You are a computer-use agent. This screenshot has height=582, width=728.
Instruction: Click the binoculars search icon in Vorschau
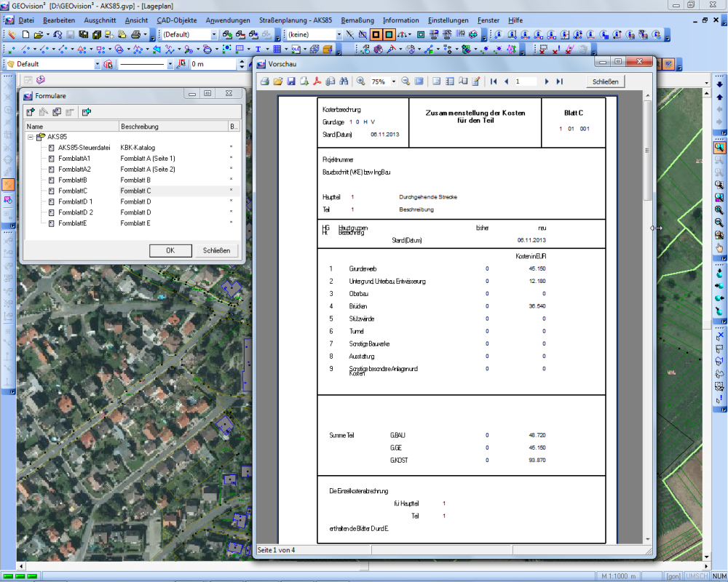pyautogui.click(x=344, y=81)
